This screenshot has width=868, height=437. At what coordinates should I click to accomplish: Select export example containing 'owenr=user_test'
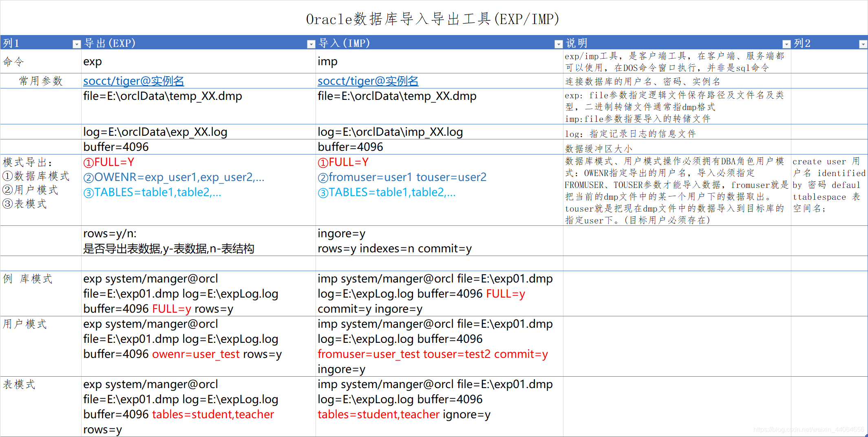199,346
